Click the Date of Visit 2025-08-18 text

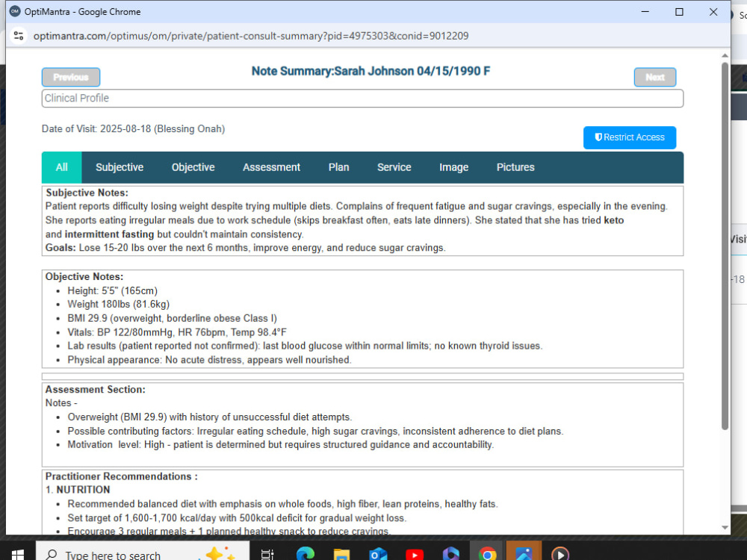tap(134, 128)
